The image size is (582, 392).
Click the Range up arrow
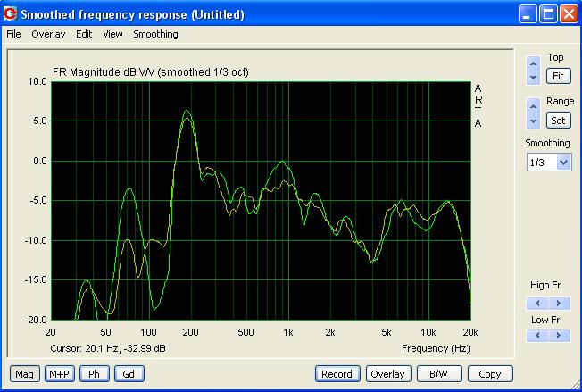click(x=534, y=106)
